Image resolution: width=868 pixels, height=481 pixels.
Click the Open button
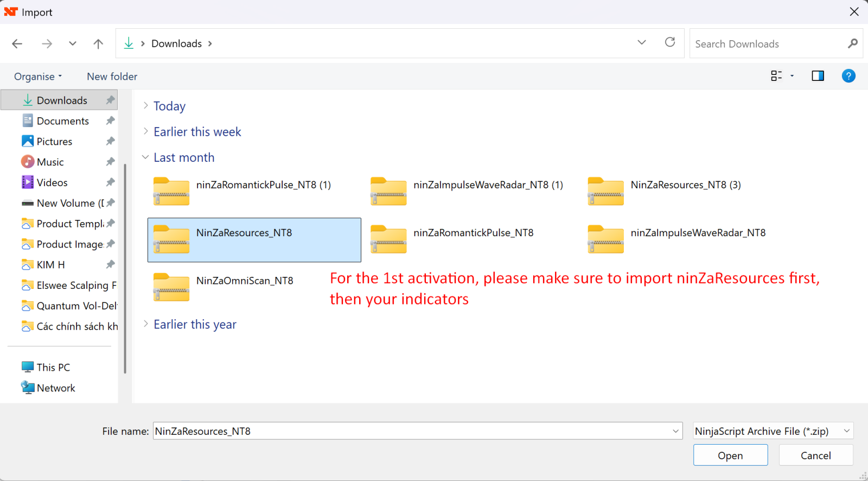pyautogui.click(x=730, y=455)
